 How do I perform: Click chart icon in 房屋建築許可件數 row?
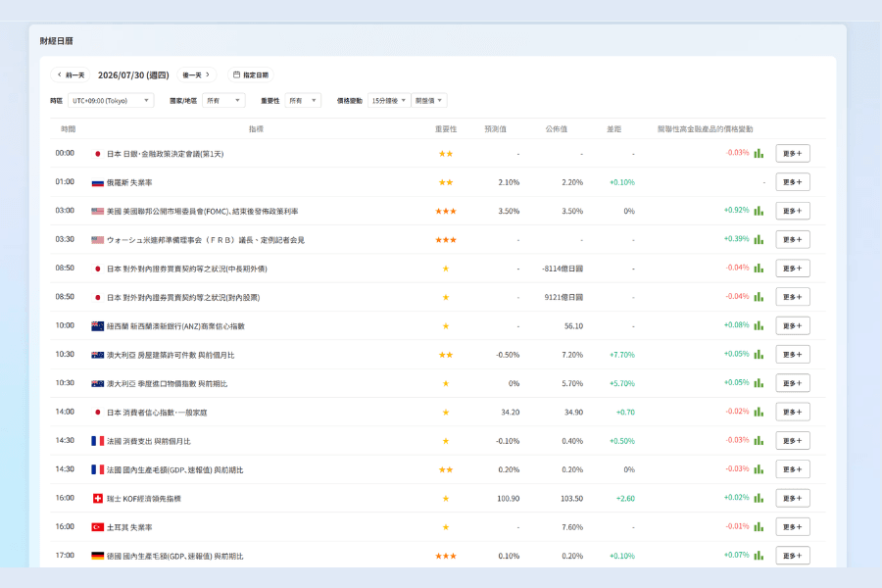759,354
